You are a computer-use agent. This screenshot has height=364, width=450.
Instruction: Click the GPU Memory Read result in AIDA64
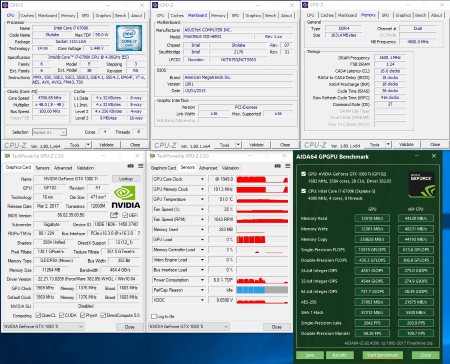372,218
